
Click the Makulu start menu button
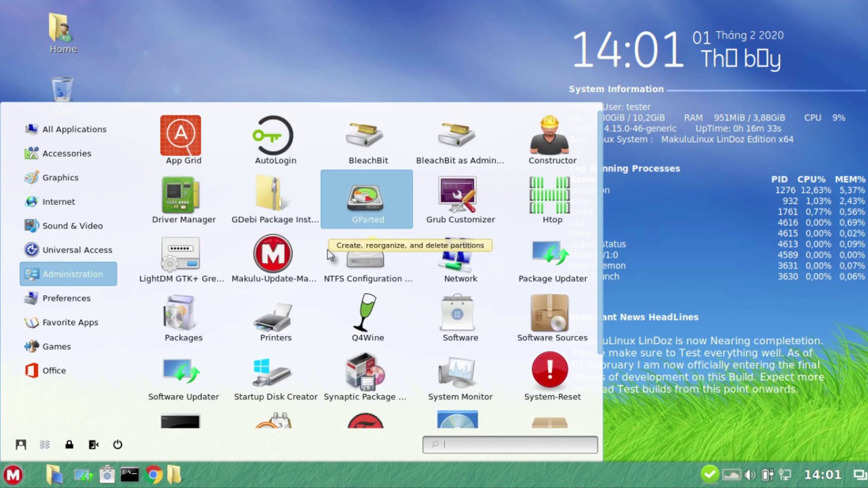point(13,474)
